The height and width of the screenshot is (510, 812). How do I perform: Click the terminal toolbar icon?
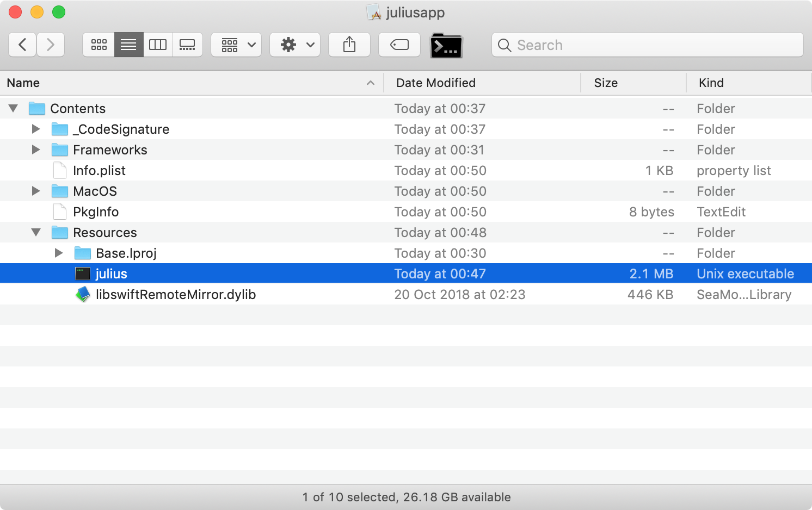point(446,45)
